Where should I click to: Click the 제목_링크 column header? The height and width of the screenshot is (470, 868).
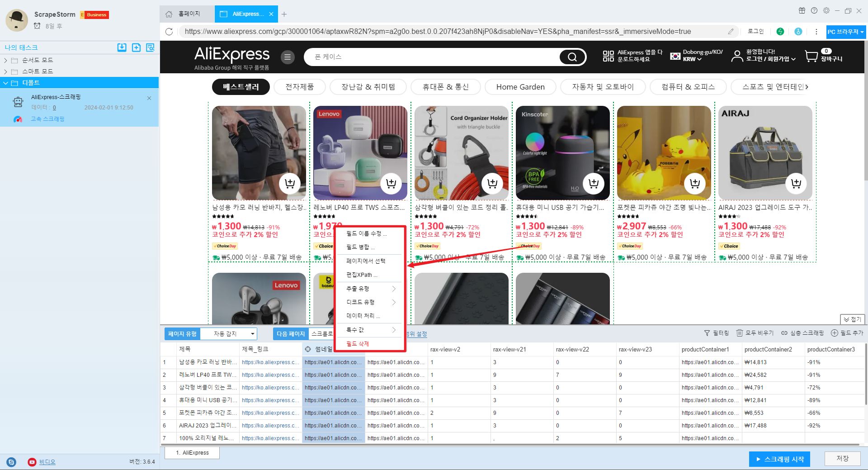click(270, 349)
